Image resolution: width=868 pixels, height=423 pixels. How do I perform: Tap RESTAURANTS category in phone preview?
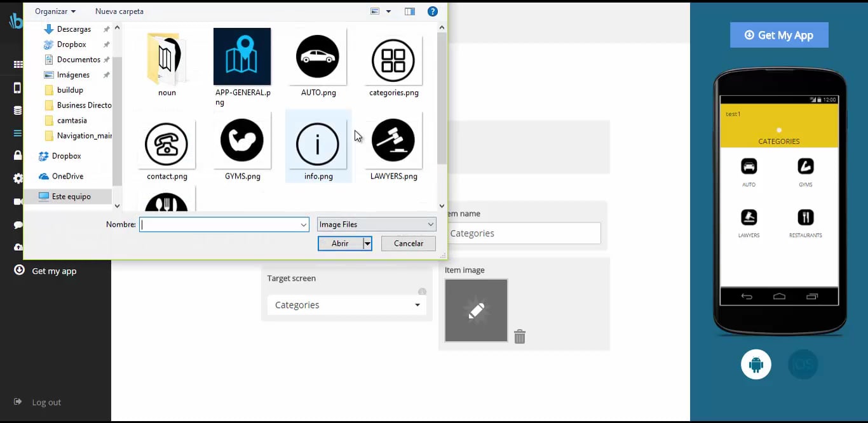806,224
